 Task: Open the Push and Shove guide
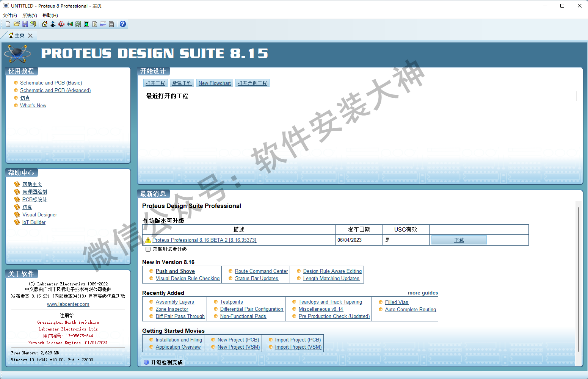click(x=175, y=271)
